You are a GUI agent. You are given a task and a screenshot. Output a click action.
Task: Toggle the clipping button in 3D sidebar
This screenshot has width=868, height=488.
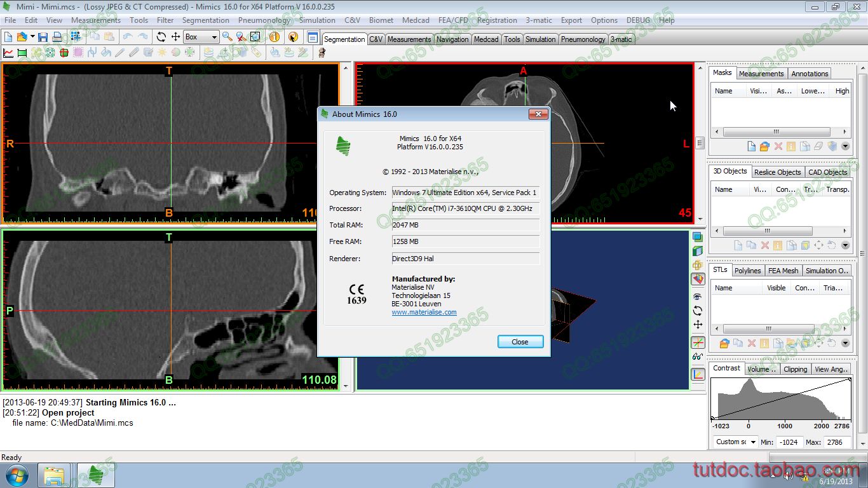tap(698, 279)
